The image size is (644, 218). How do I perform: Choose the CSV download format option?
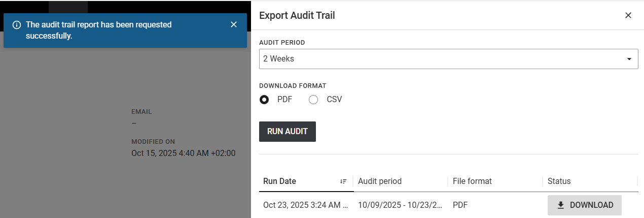click(313, 100)
